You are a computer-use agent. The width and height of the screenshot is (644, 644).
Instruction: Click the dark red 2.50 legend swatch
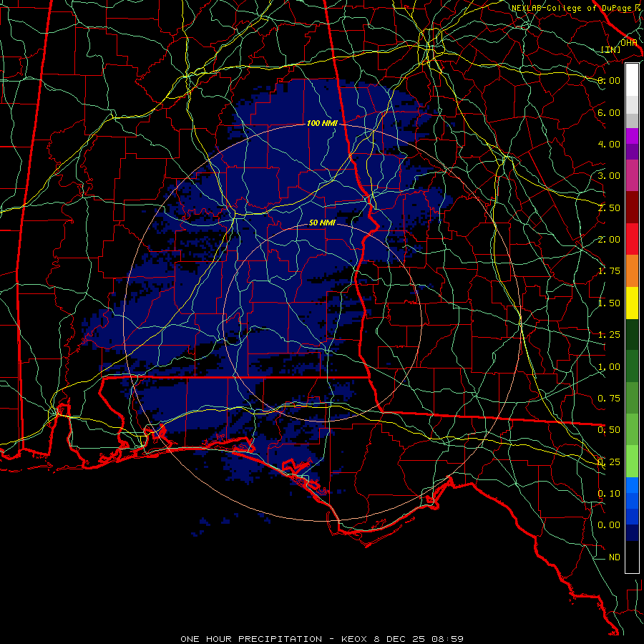click(x=632, y=208)
